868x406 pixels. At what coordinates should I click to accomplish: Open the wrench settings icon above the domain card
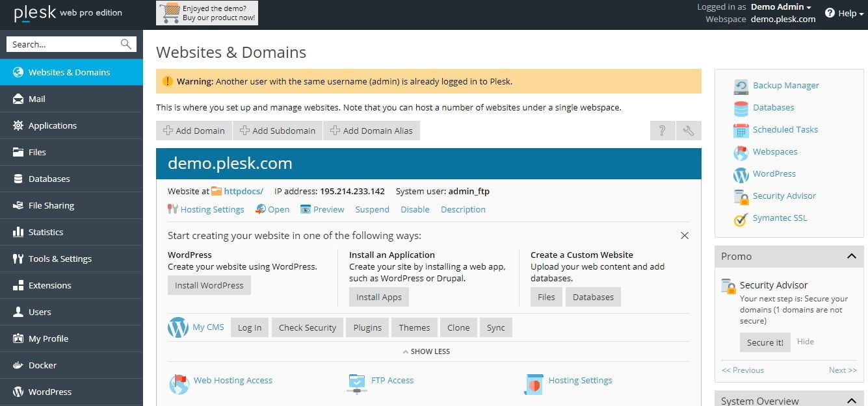pyautogui.click(x=688, y=130)
